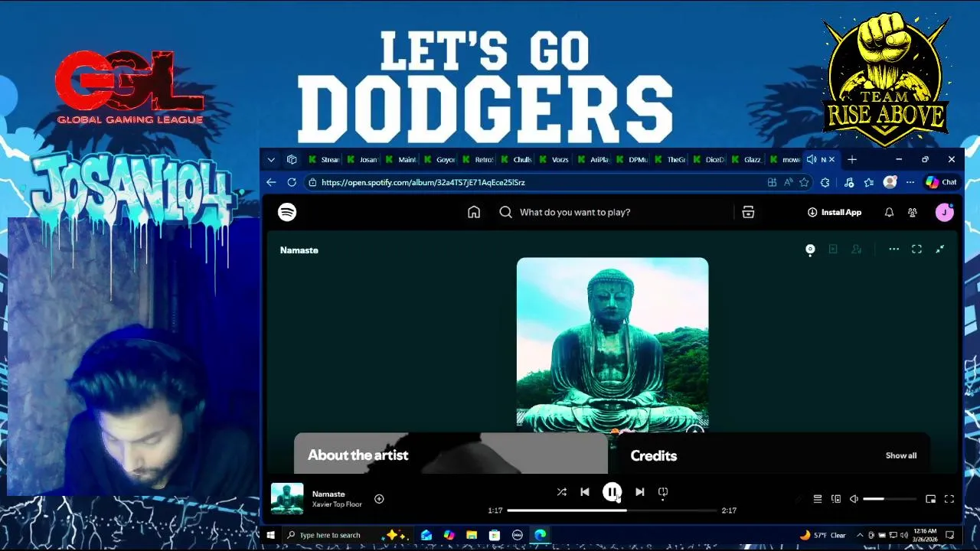
Task: Open the Namaste song title link in player
Action: pyautogui.click(x=328, y=494)
